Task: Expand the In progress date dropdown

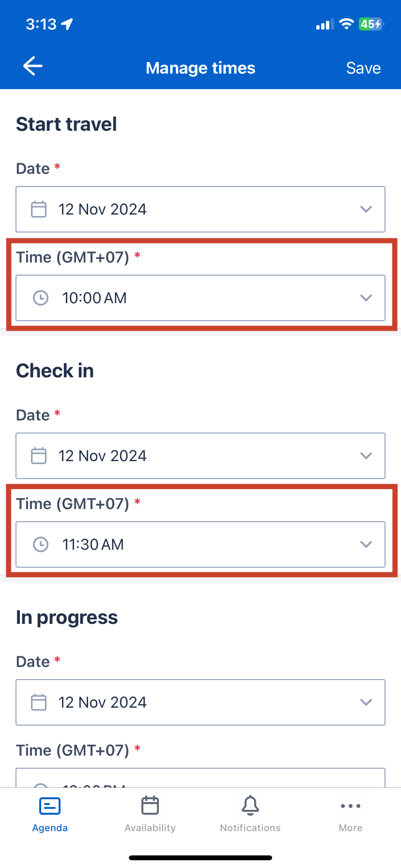Action: [366, 702]
